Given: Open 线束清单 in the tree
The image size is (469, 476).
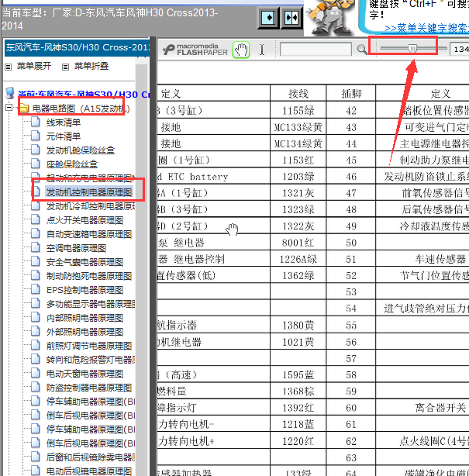Looking at the screenshot, I should [63, 122].
